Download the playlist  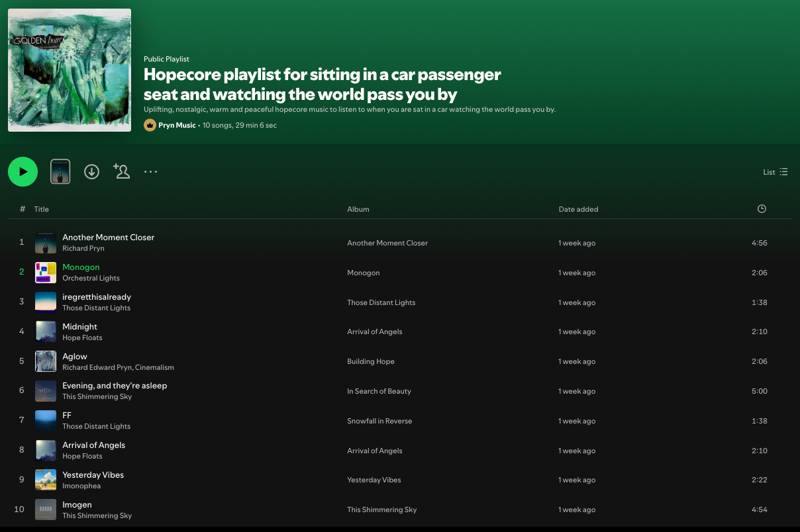[91, 171]
